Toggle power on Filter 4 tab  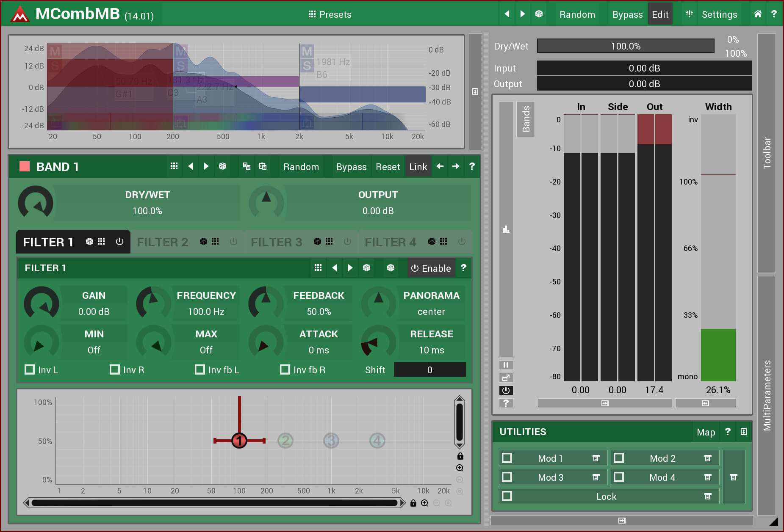click(462, 242)
